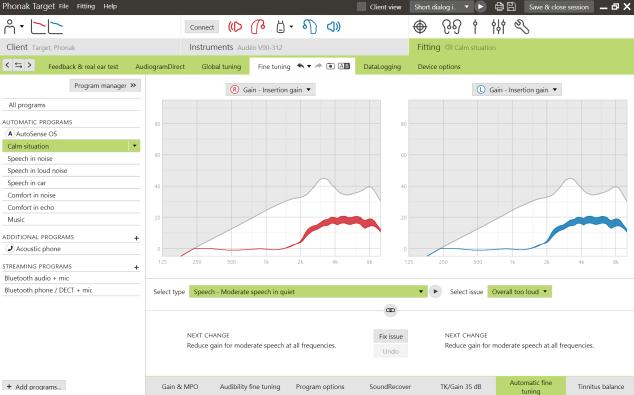Open the client person icon menu

(13, 27)
